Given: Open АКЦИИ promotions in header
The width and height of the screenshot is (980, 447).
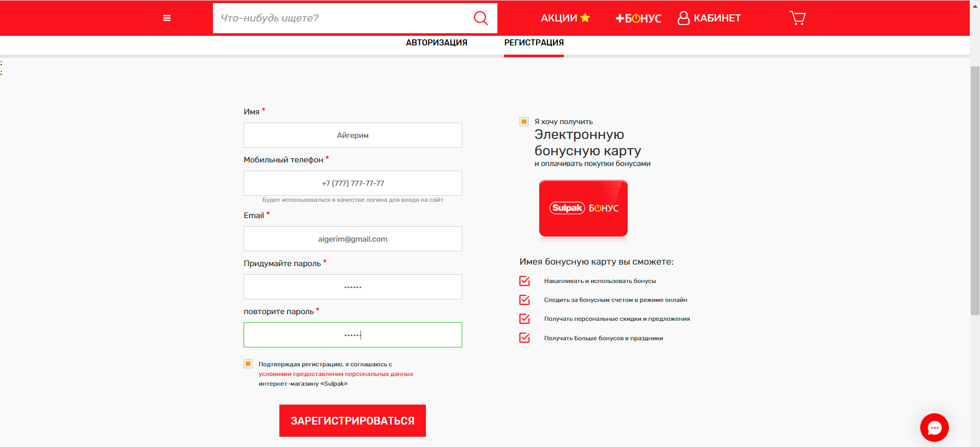Looking at the screenshot, I should click(x=565, y=18).
